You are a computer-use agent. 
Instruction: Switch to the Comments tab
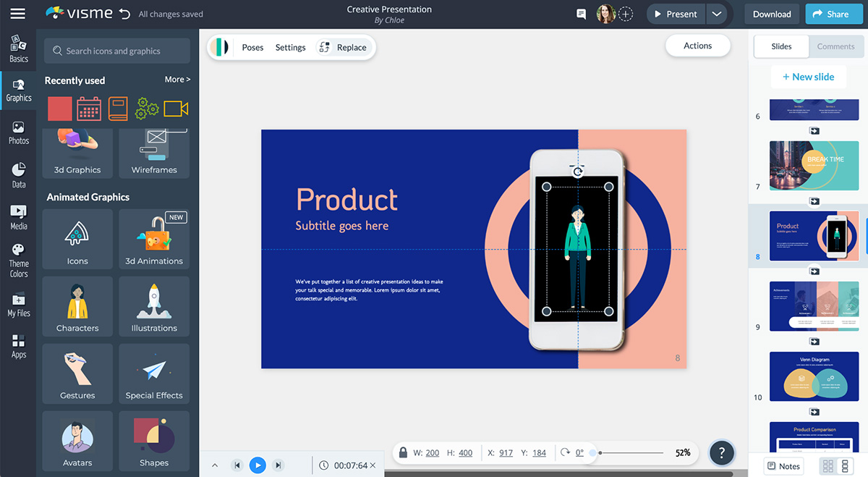(x=835, y=46)
